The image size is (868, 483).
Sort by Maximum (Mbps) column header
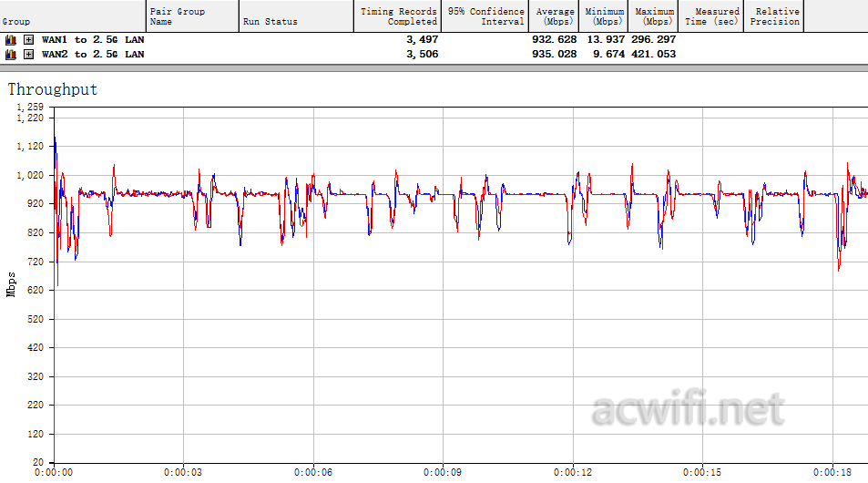pos(653,16)
